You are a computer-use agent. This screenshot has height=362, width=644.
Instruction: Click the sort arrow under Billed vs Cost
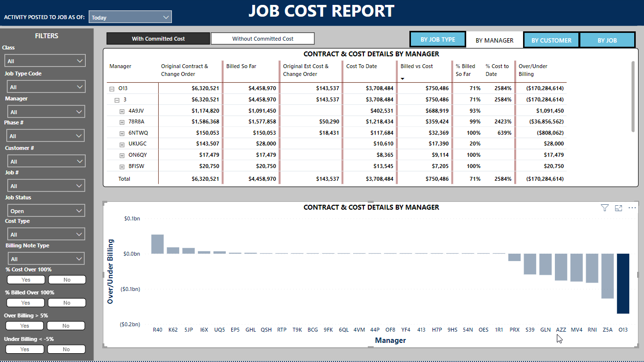tap(403, 78)
